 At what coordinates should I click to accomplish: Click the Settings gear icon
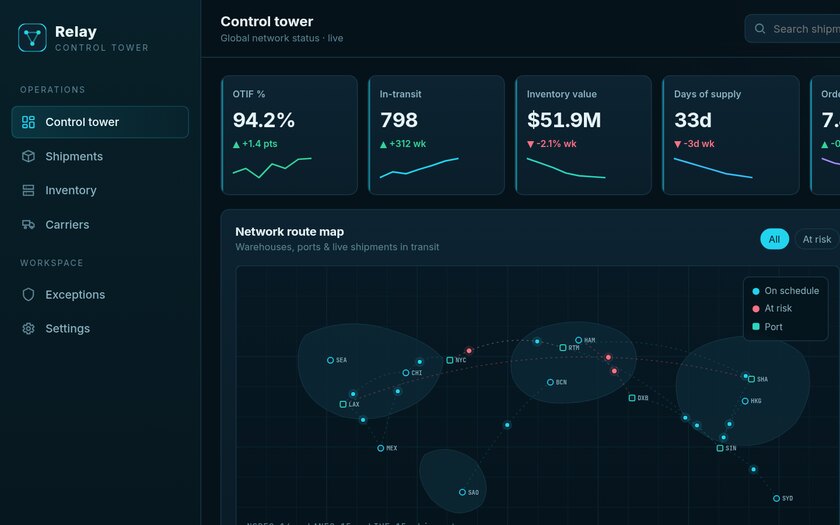[x=28, y=328]
